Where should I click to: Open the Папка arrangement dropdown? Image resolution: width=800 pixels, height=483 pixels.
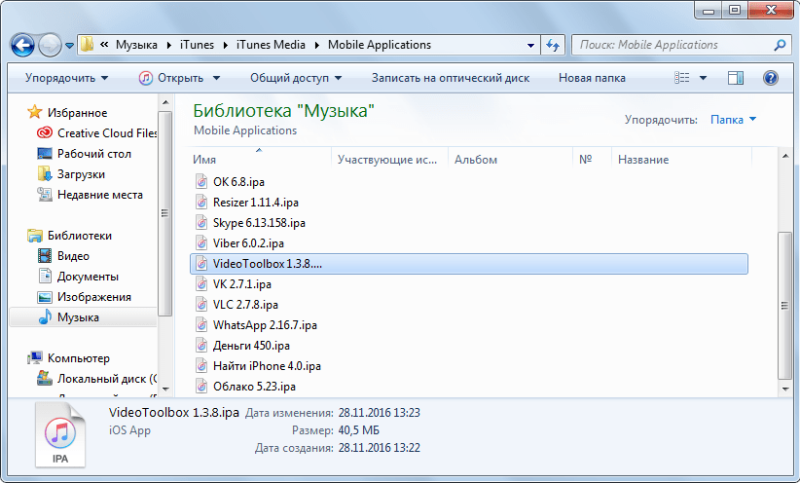[733, 120]
